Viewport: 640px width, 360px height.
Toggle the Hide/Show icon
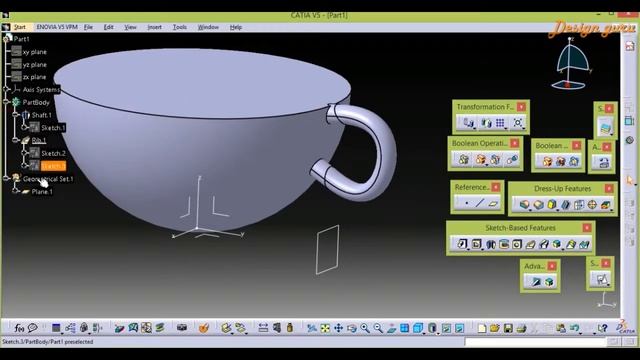click(446, 328)
